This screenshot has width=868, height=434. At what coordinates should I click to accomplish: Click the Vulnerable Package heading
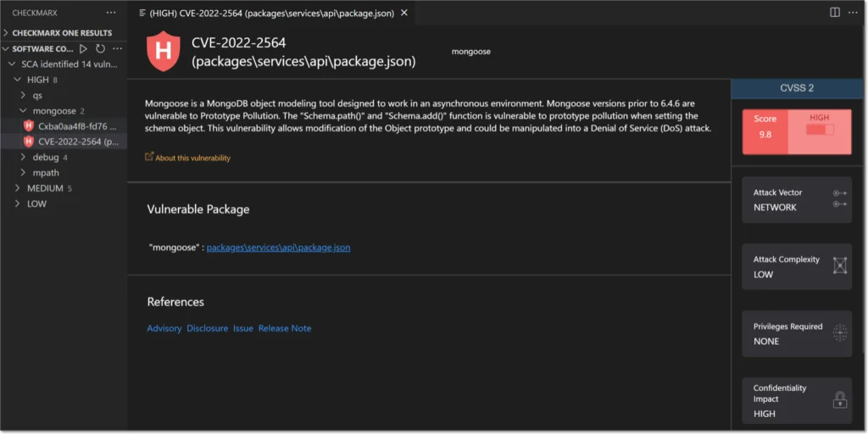click(x=198, y=209)
